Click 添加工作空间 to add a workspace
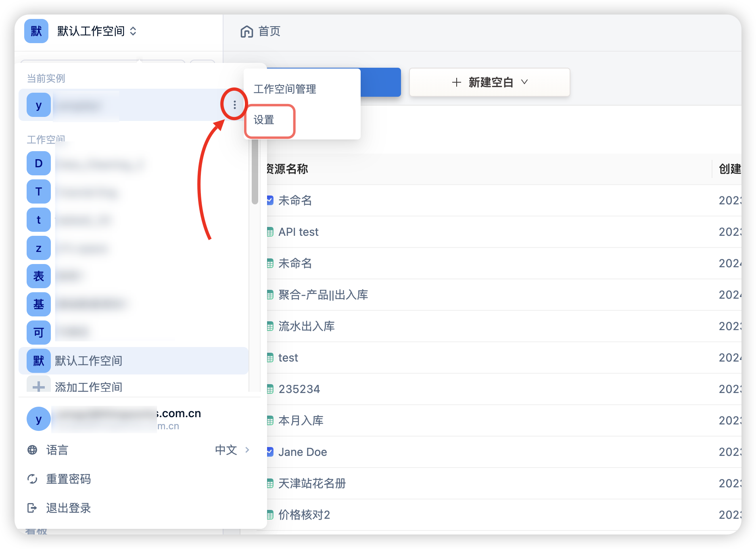 tap(88, 387)
